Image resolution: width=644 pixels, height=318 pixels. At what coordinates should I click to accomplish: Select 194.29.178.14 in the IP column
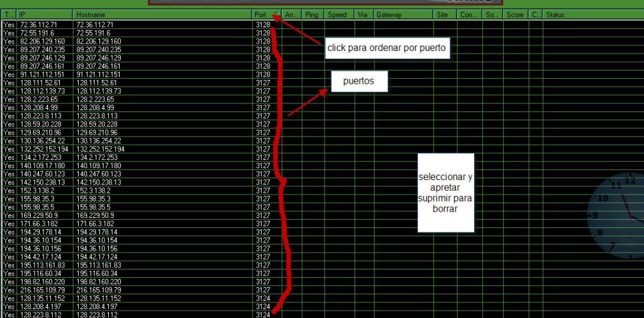(x=40, y=232)
